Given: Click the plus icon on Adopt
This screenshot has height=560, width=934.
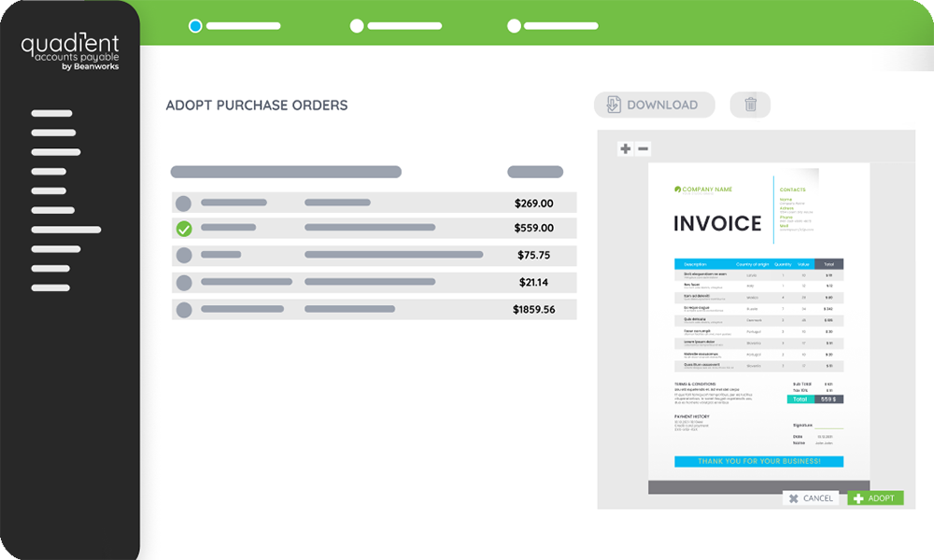Looking at the screenshot, I should coord(858,498).
